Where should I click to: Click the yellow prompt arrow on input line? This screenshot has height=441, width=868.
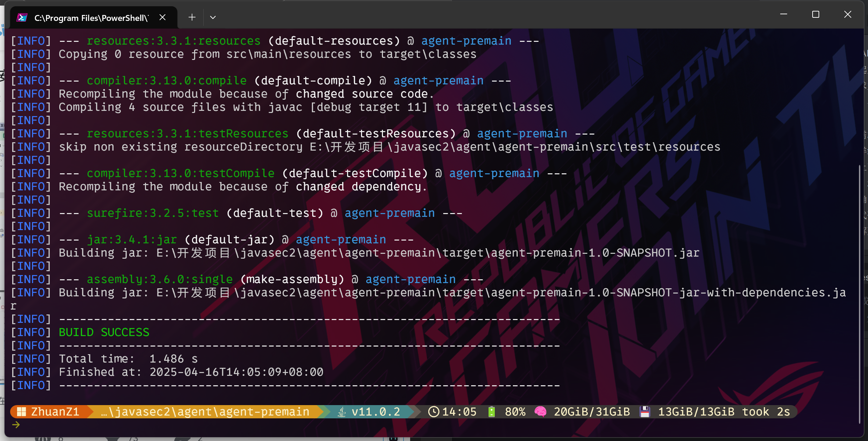[x=16, y=425]
